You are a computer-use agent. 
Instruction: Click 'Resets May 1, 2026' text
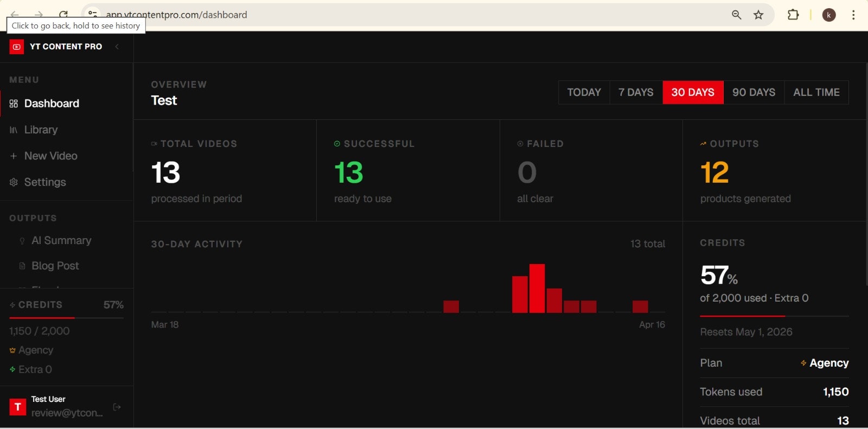pyautogui.click(x=746, y=332)
